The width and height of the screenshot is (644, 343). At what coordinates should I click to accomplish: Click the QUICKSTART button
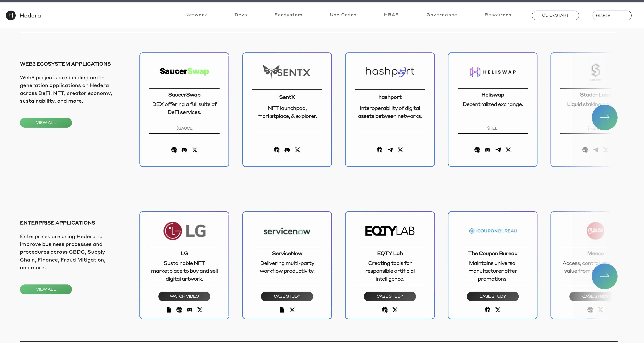tap(555, 15)
